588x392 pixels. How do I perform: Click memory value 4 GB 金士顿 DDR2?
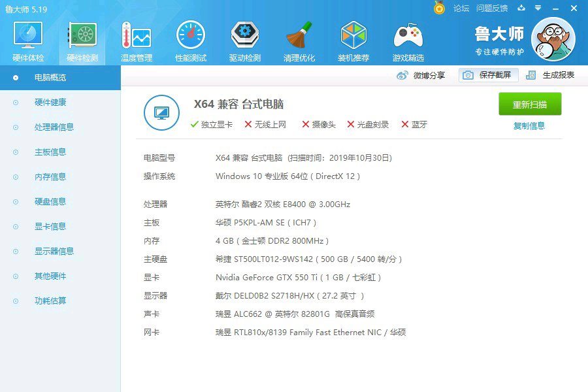(x=272, y=241)
